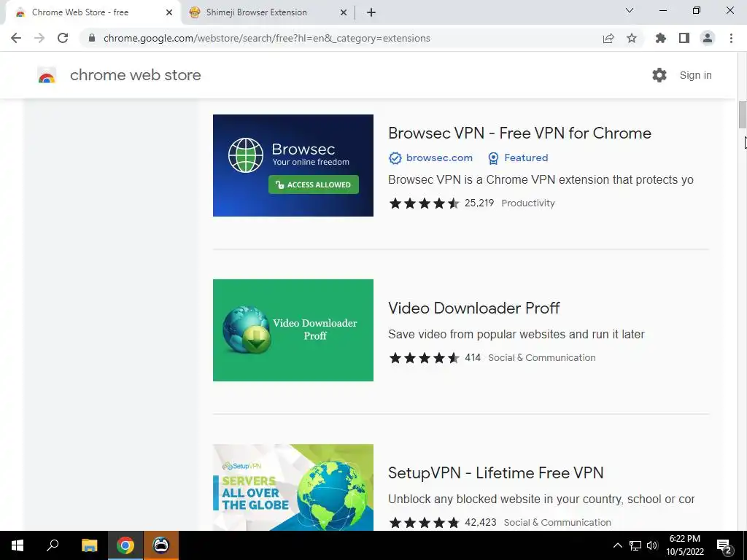Click the taskbar clock showing 6:22 PM

click(x=684, y=545)
